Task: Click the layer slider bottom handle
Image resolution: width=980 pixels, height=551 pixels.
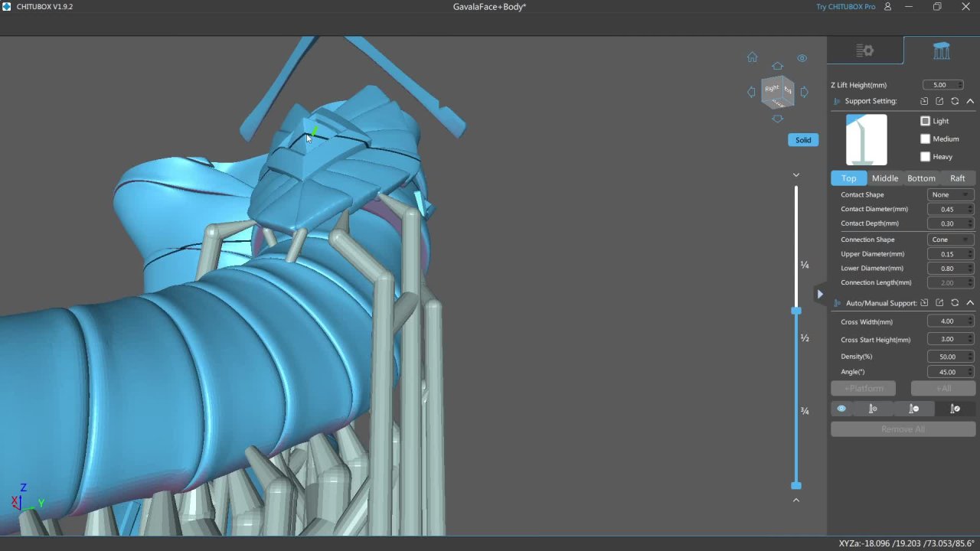Action: [x=796, y=486]
